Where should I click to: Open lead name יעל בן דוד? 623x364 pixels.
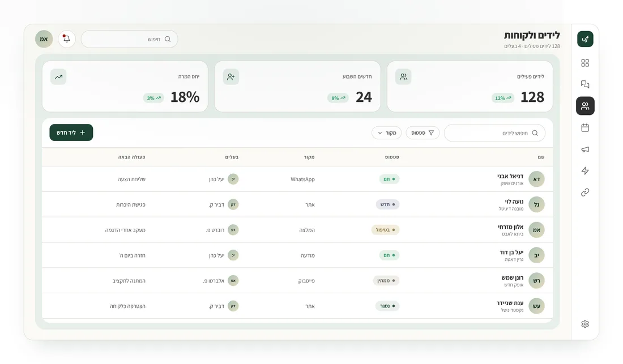pos(511,252)
